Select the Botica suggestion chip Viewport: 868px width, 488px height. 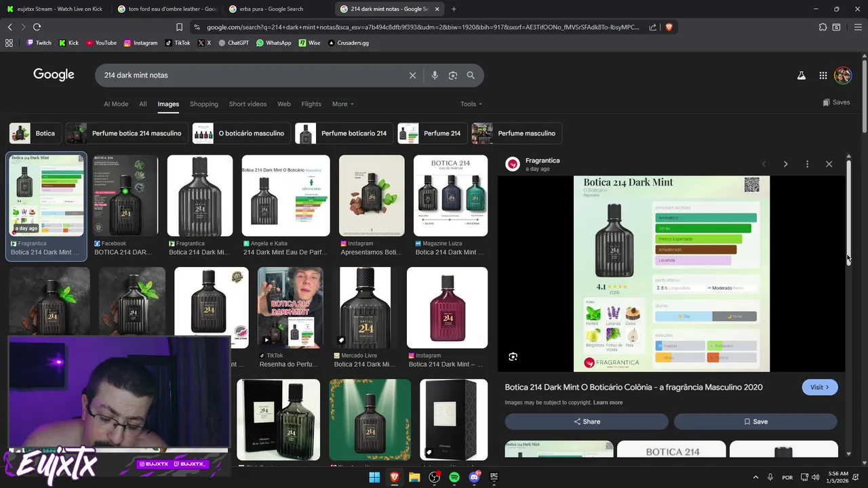[x=35, y=134]
